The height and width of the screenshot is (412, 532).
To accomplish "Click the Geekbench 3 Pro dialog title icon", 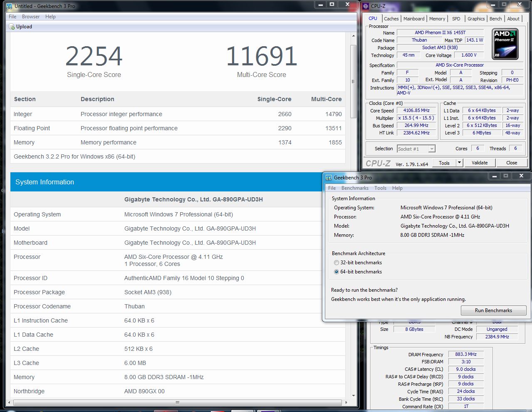I will [329, 178].
